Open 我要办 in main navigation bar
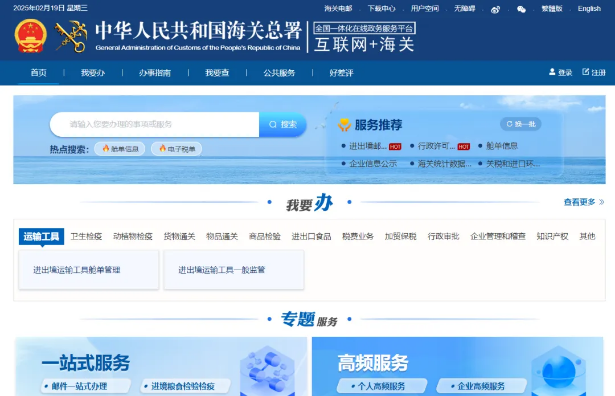This screenshot has width=615, height=396. click(93, 73)
